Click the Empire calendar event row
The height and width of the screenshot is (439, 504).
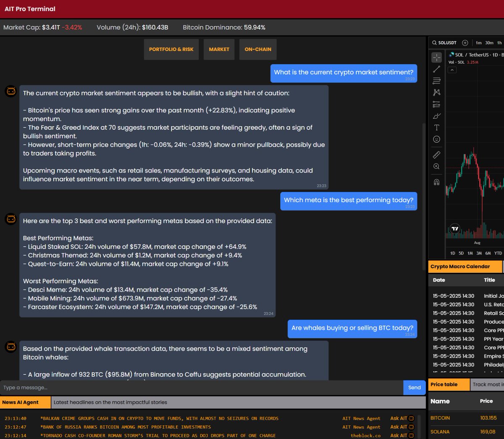click(x=467, y=356)
